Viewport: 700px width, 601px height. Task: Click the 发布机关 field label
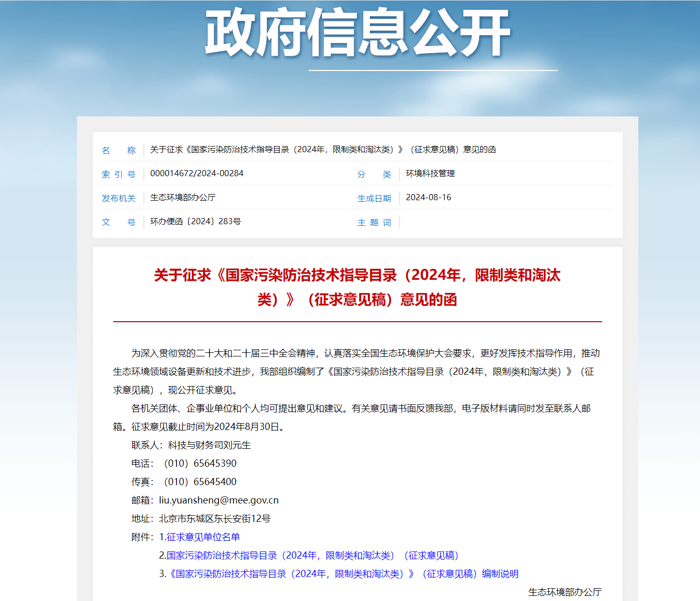click(118, 198)
